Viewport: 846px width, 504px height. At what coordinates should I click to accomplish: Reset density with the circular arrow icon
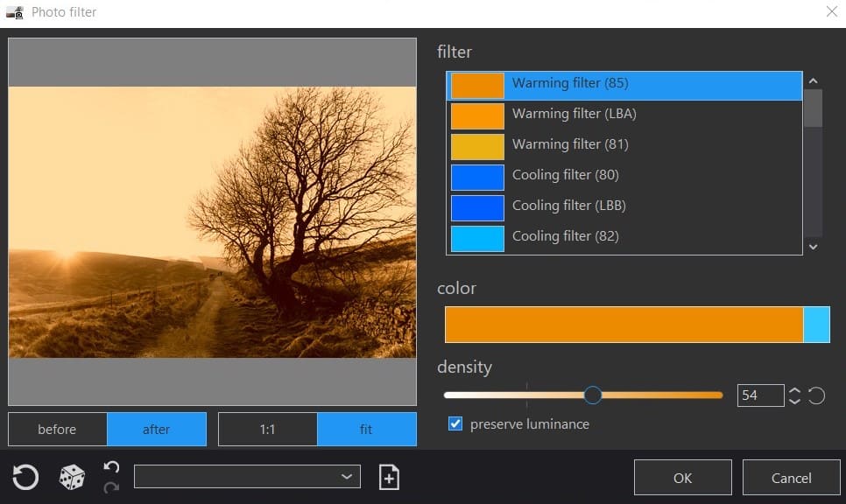point(816,395)
